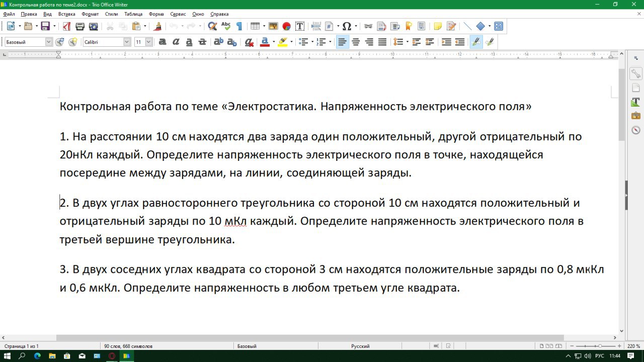Toggle superscript
This screenshot has width=644, height=362.
click(x=219, y=42)
